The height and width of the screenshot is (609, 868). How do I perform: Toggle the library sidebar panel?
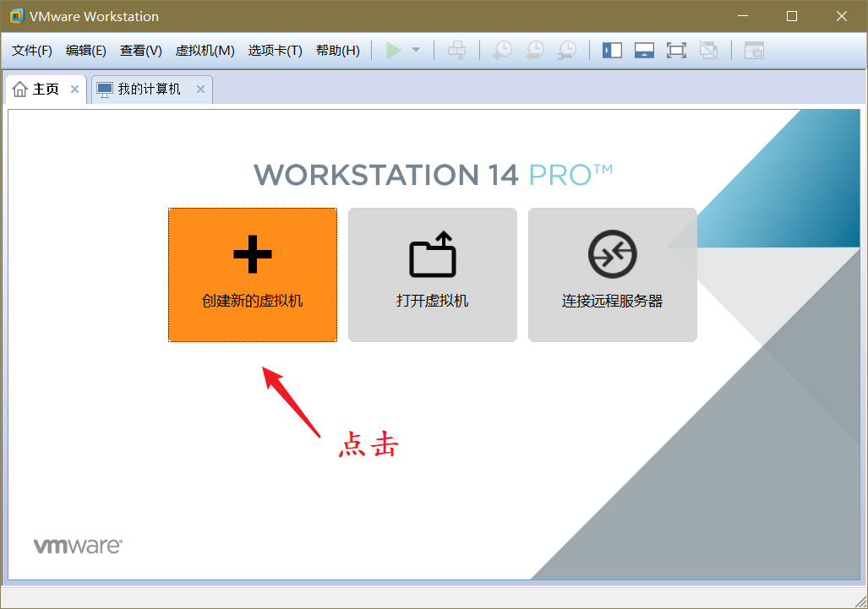click(611, 50)
